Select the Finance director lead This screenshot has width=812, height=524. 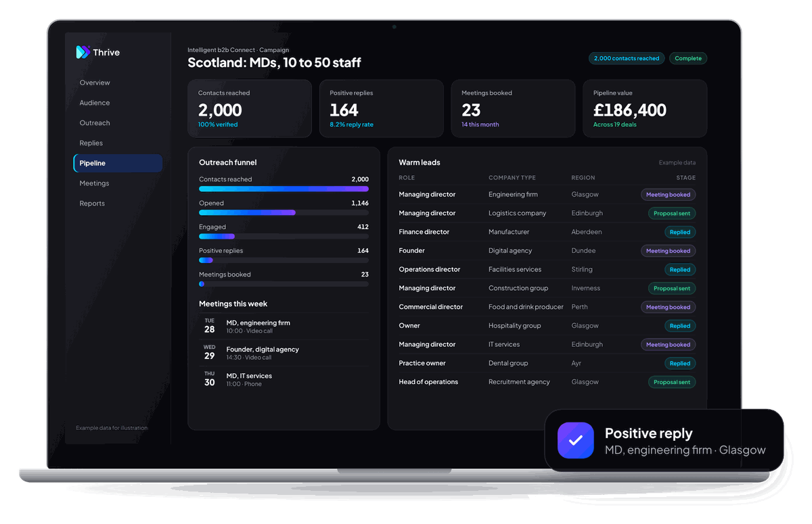[424, 232]
